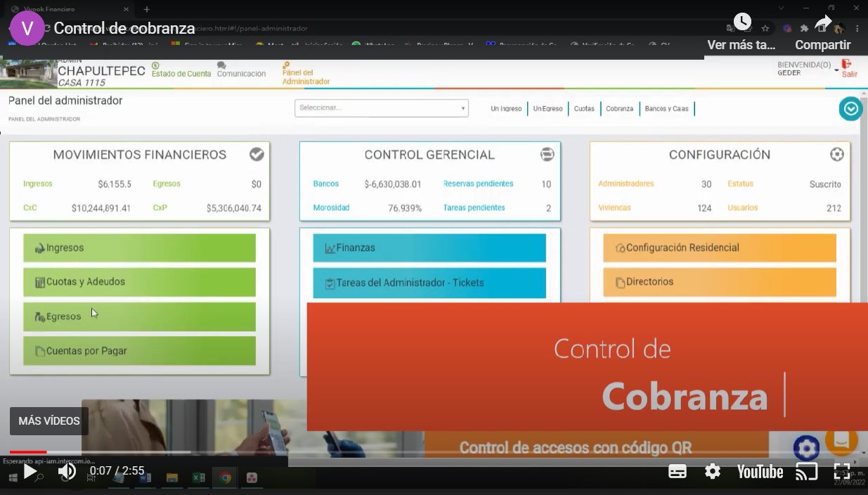The height and width of the screenshot is (495, 868).
Task: Open Comunicación tab
Action: coord(241,70)
